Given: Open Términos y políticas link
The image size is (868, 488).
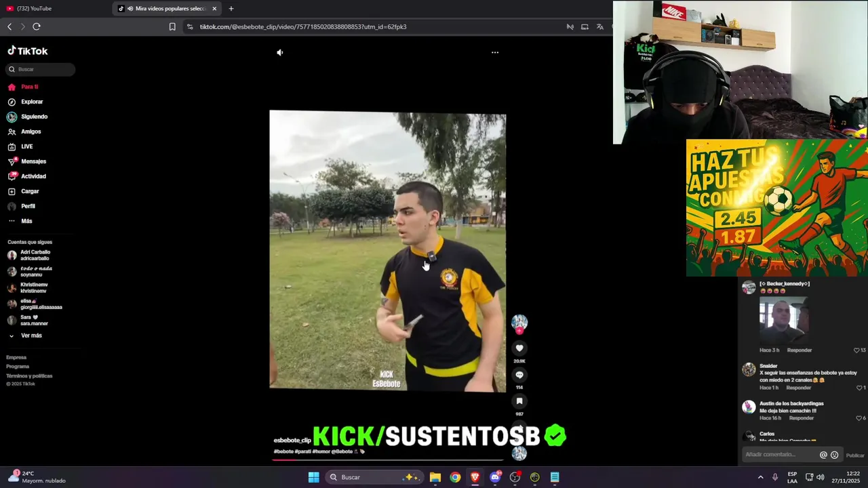Looking at the screenshot, I should [x=29, y=375].
